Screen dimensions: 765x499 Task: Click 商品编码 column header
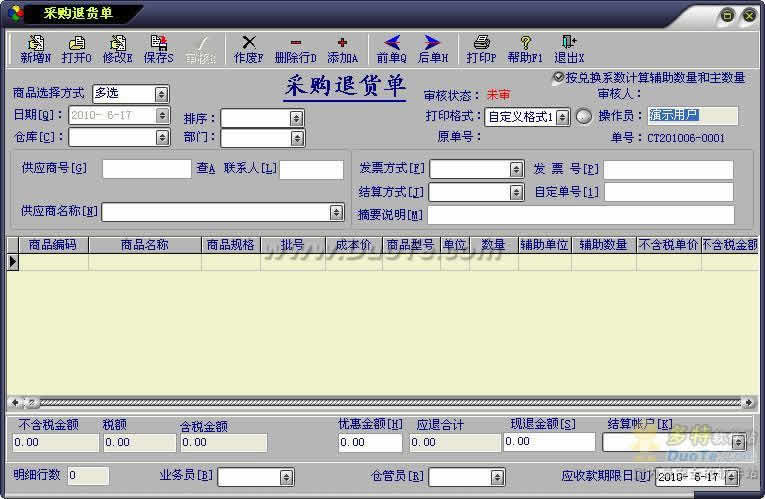point(54,245)
